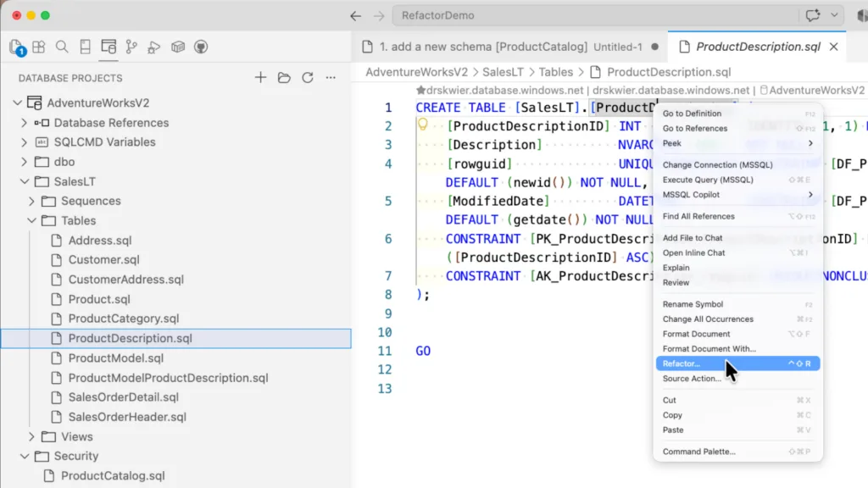Choose Add File to Chat
Screen dimensions: 868x488
[x=738, y=238]
